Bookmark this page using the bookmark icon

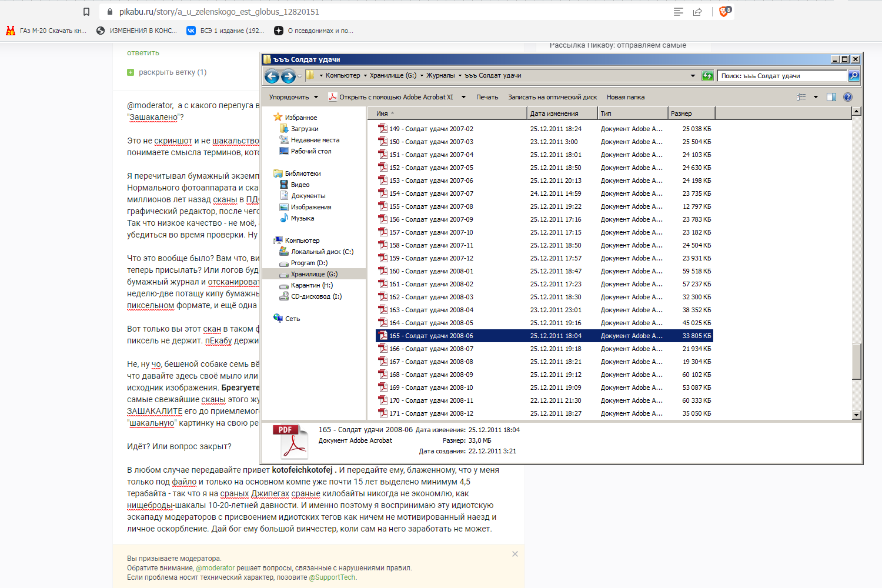[86, 12]
